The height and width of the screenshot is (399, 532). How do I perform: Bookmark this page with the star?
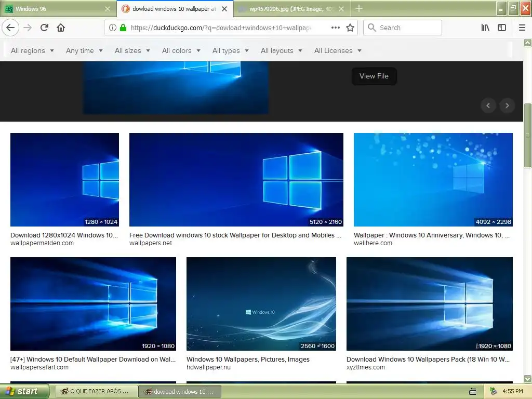click(350, 28)
